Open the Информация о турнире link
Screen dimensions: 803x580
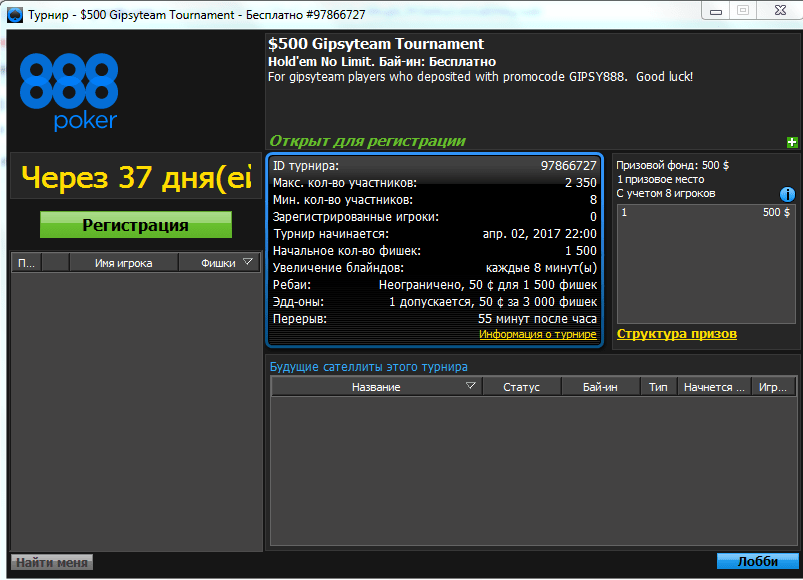[x=538, y=334]
